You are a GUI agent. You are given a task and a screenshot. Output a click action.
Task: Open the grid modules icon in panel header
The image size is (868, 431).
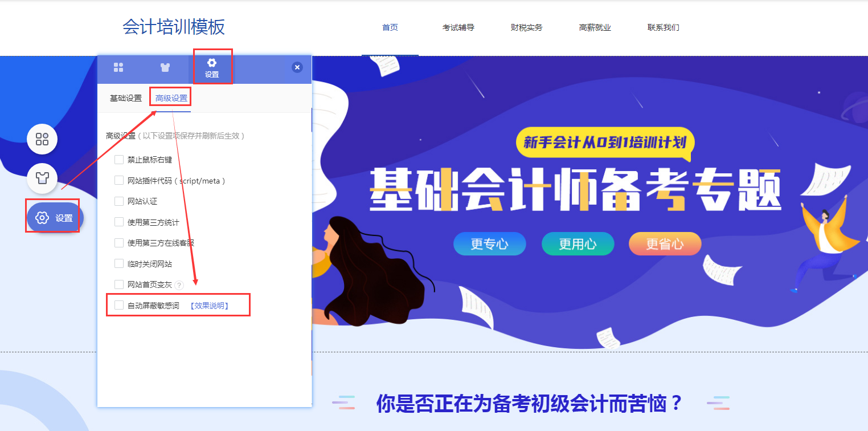tap(118, 67)
